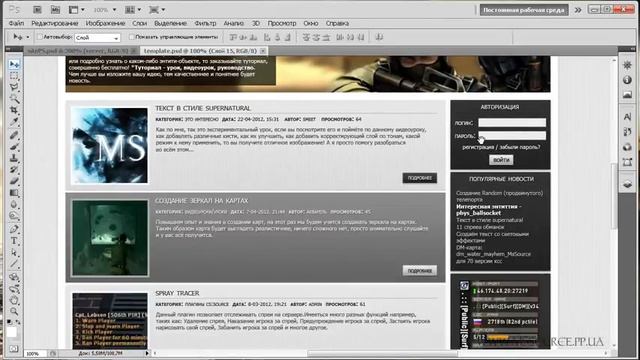Viewport: 640px width, 360px height.
Task: Select the Quick Selection tool
Action: click(x=14, y=99)
